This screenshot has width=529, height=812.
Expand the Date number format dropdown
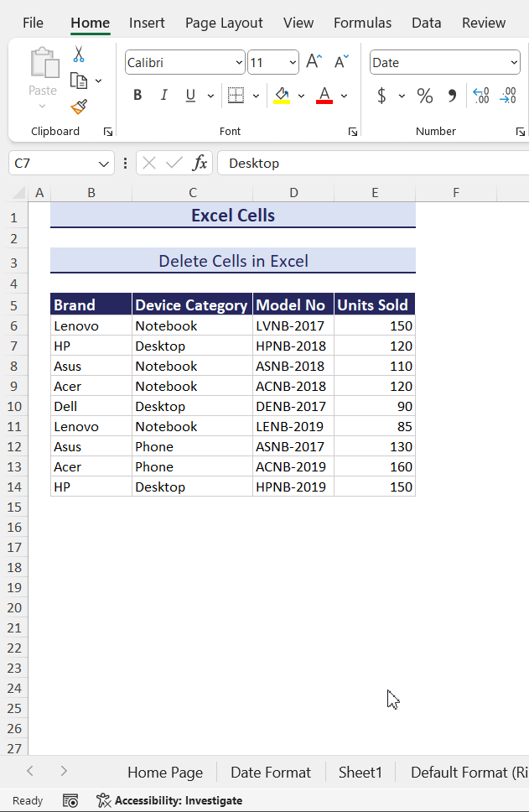point(513,63)
